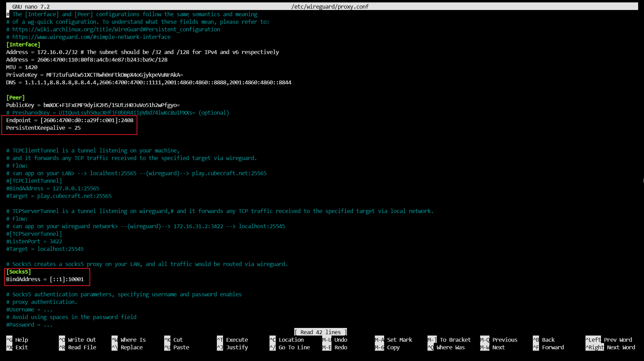This screenshot has width=644, height=361.
Task: Click the Endpoint IPv6 address value
Action: pos(87,120)
